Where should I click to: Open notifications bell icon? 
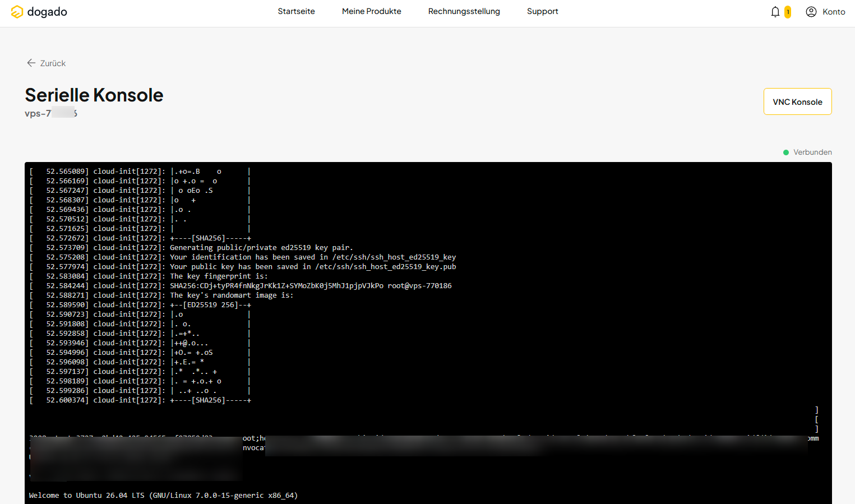coord(775,12)
